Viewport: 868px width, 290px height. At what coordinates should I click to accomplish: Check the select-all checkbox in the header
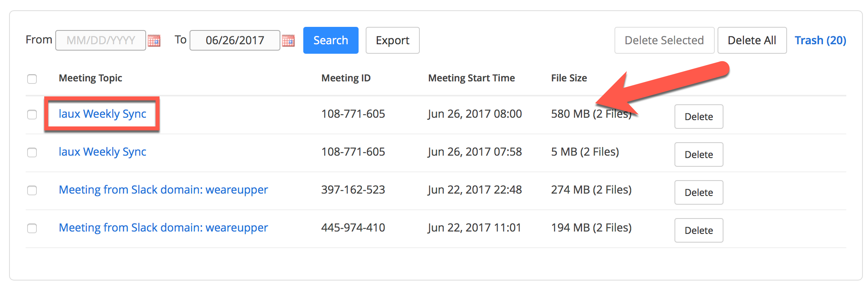[32, 79]
